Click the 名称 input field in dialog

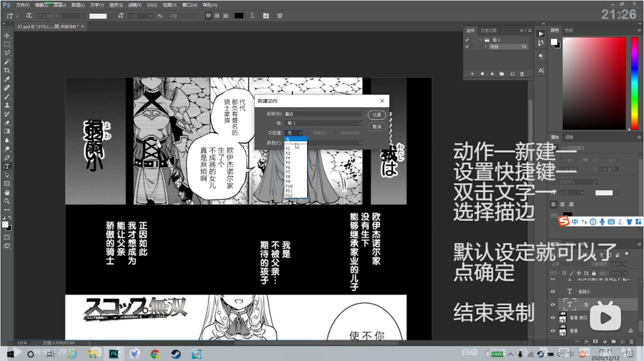tap(324, 114)
